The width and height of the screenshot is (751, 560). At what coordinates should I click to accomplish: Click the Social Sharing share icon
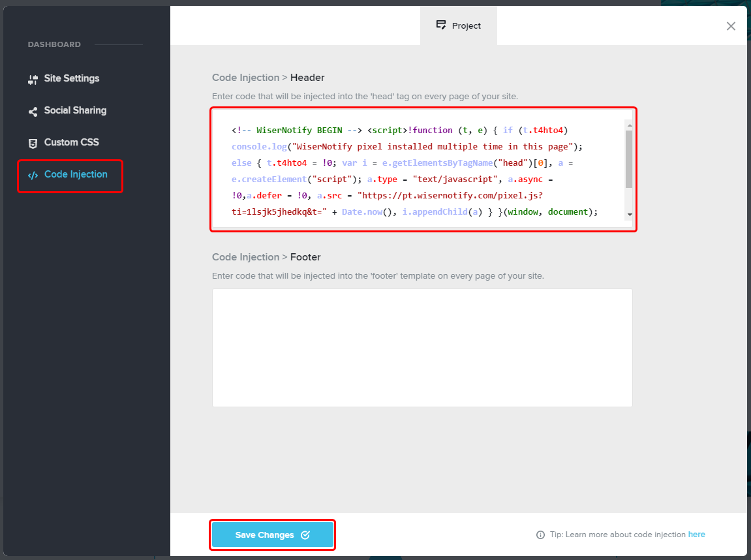click(33, 112)
